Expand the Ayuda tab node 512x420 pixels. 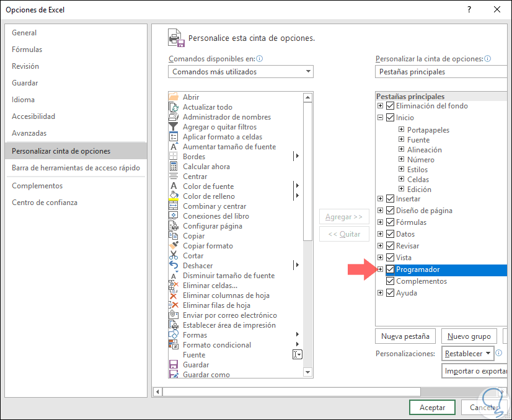point(380,293)
